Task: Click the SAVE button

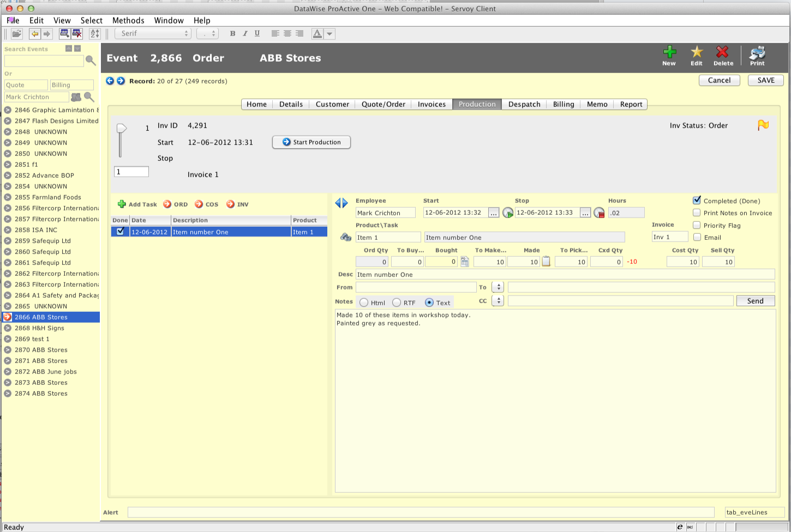Action: pos(766,80)
